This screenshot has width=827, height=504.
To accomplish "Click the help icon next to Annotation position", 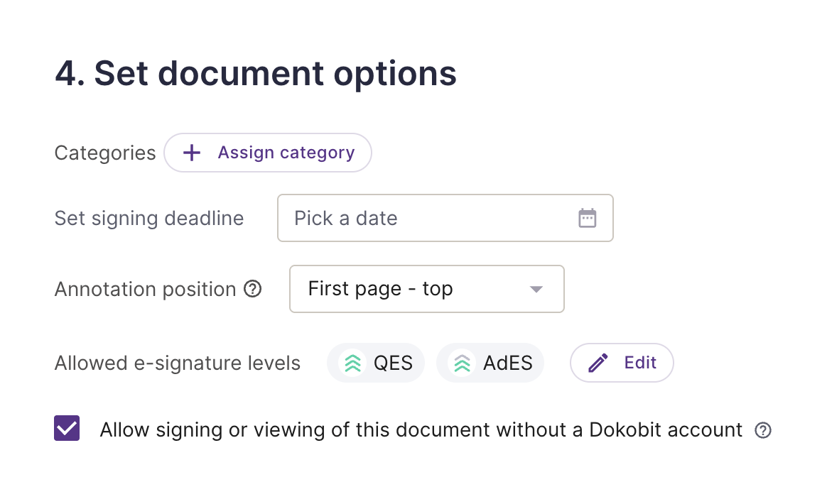I will click(253, 289).
